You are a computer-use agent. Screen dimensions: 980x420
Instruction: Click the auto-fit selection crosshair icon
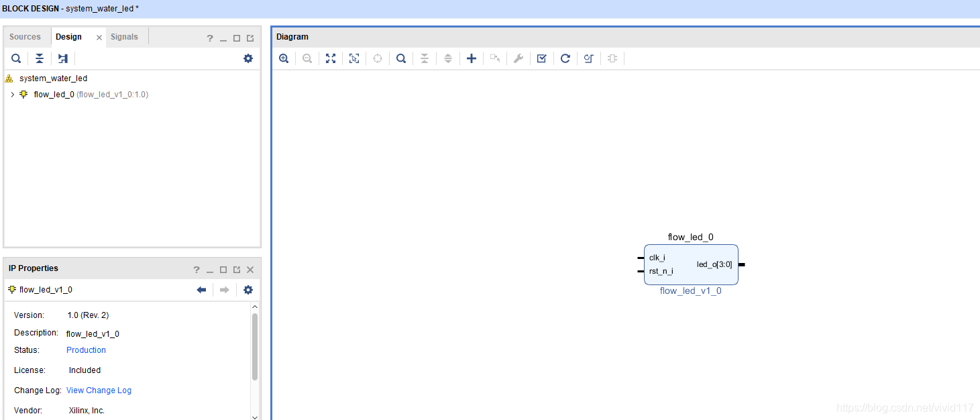pyautogui.click(x=378, y=58)
